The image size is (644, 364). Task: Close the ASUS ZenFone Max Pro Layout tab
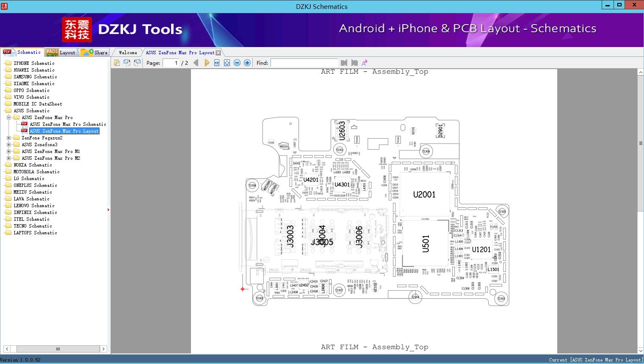(x=218, y=53)
